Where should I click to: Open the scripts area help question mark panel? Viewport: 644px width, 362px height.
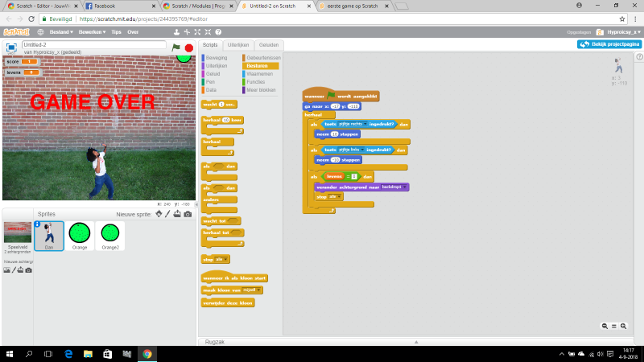[639, 57]
